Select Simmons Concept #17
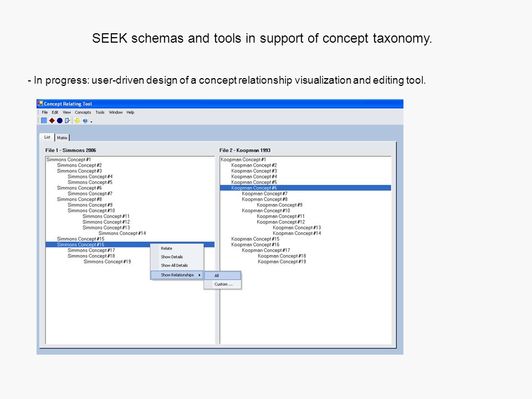 click(91, 250)
